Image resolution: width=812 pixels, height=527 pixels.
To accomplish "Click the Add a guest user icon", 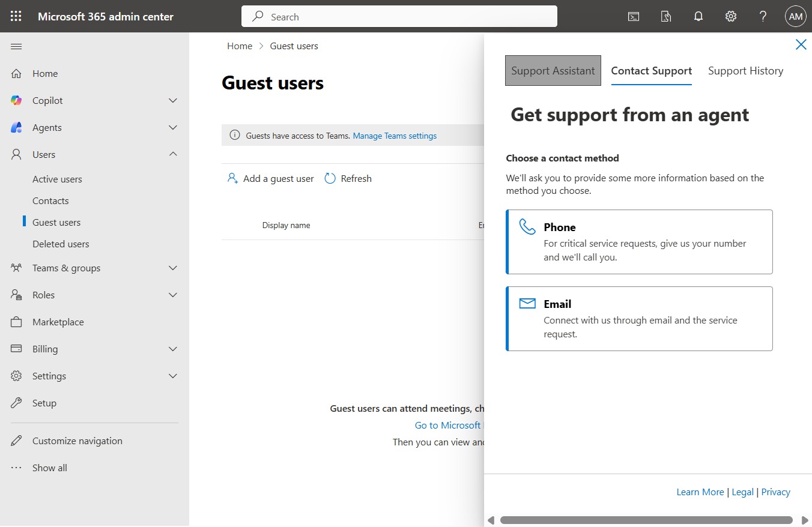I will pyautogui.click(x=232, y=178).
